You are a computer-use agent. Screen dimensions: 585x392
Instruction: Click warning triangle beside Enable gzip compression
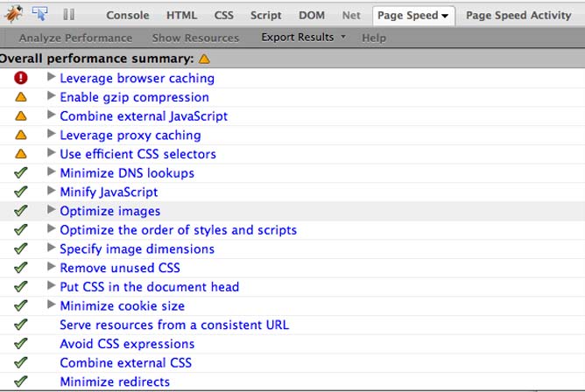click(21, 97)
